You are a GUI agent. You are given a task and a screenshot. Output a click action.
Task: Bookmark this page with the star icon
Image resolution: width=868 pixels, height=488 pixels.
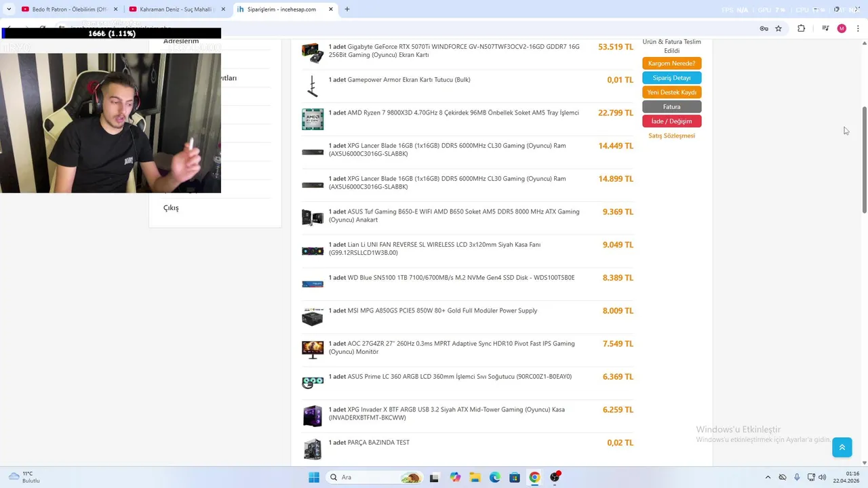(778, 28)
